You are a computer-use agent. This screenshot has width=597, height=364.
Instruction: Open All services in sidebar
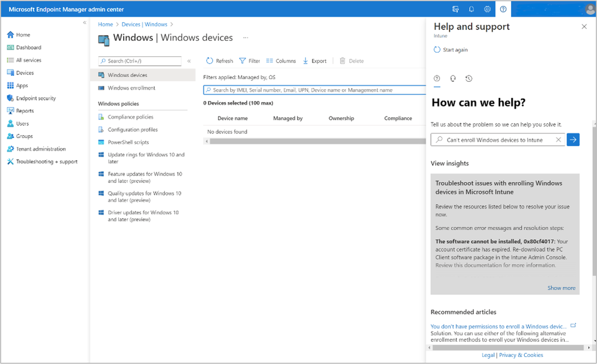24,60
